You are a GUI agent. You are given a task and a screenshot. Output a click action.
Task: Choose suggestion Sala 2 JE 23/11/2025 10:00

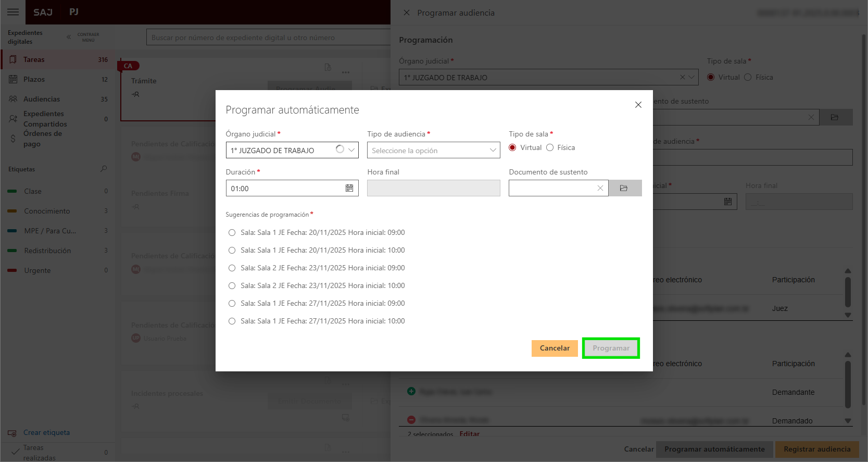[232, 286]
